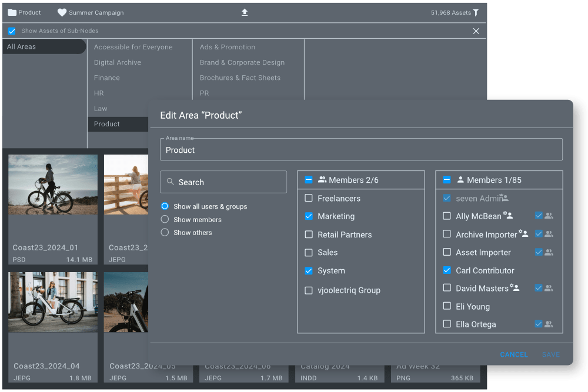Select the Show others radio button

tap(165, 232)
